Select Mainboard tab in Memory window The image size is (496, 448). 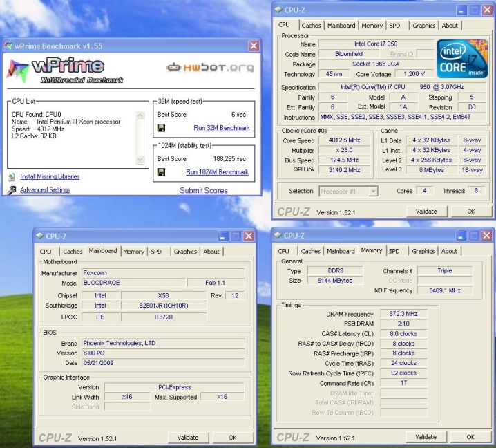[341, 251]
